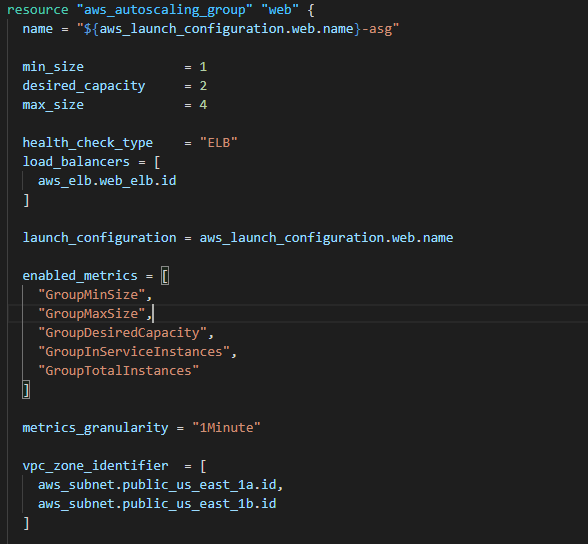This screenshot has width=588, height=544.
Task: Click the max_size attribute
Action: tap(53, 105)
